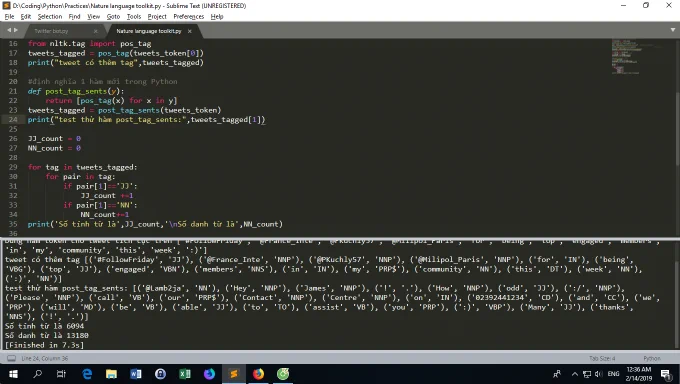
Task: Open the purple Firefox Nightly taskbar icon
Action: (209, 374)
